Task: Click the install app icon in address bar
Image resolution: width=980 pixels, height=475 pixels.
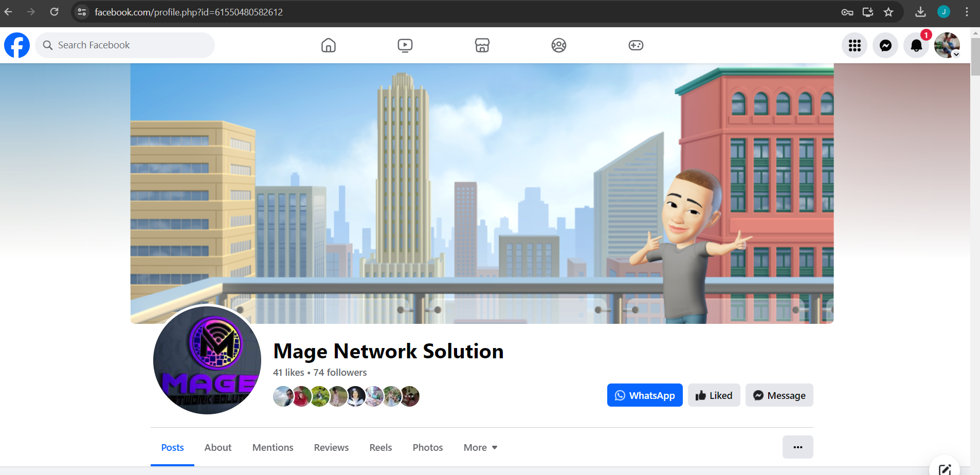Action: pyautogui.click(x=868, y=12)
